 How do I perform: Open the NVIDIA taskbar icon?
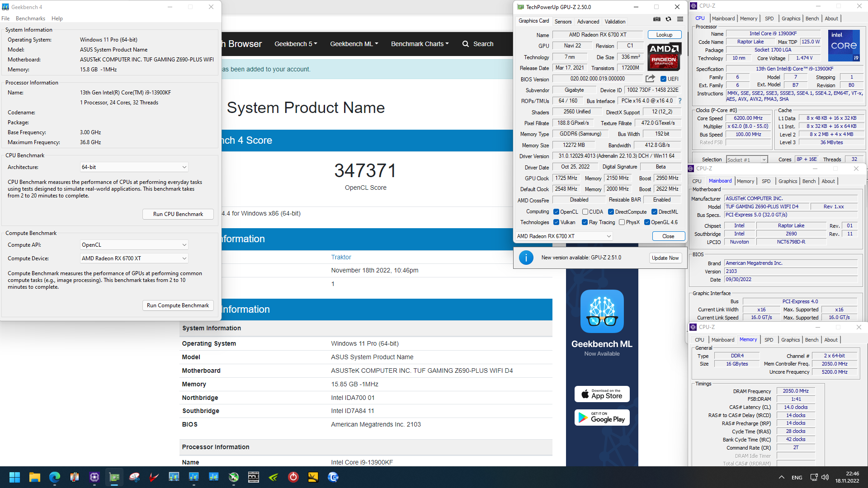tap(274, 477)
